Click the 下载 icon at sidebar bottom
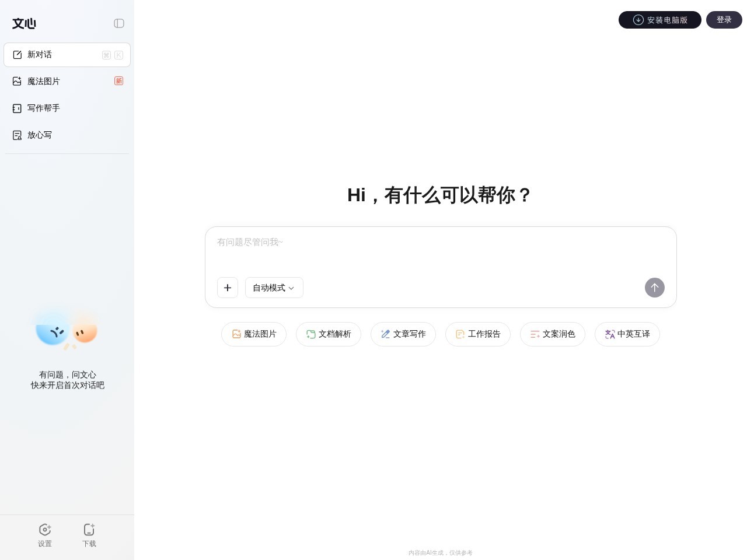Image resolution: width=747 pixels, height=560 pixels. point(89,530)
